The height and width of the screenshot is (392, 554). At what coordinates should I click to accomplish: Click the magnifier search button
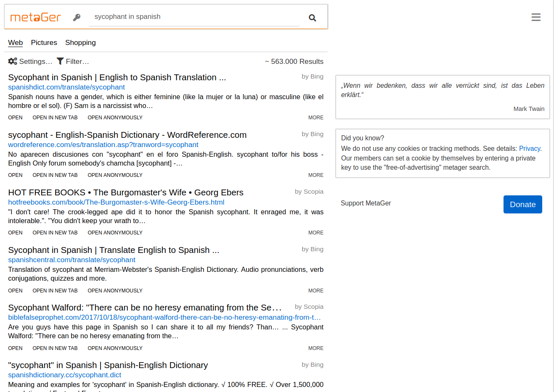(x=312, y=18)
